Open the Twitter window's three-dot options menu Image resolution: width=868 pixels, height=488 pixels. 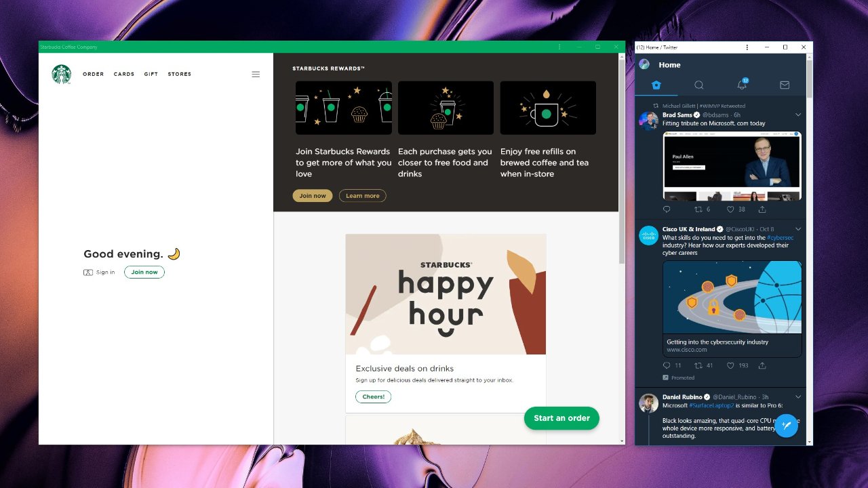click(x=747, y=47)
